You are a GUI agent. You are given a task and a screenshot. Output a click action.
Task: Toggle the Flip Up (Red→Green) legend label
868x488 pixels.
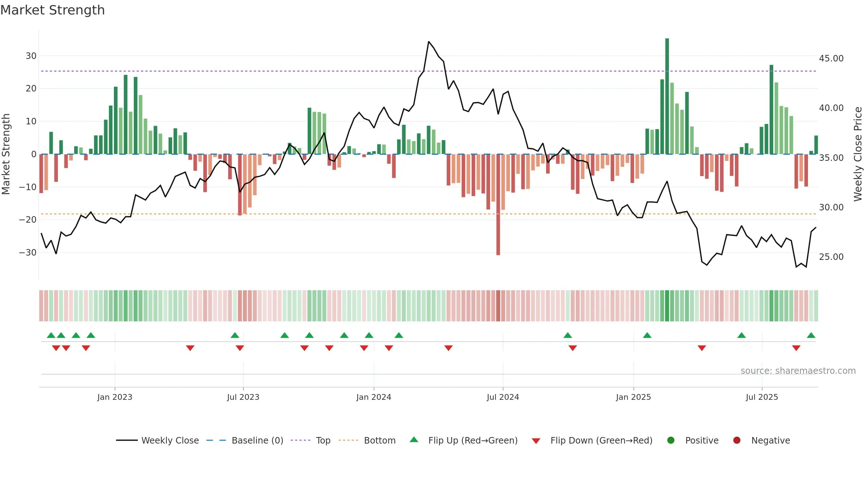point(473,441)
